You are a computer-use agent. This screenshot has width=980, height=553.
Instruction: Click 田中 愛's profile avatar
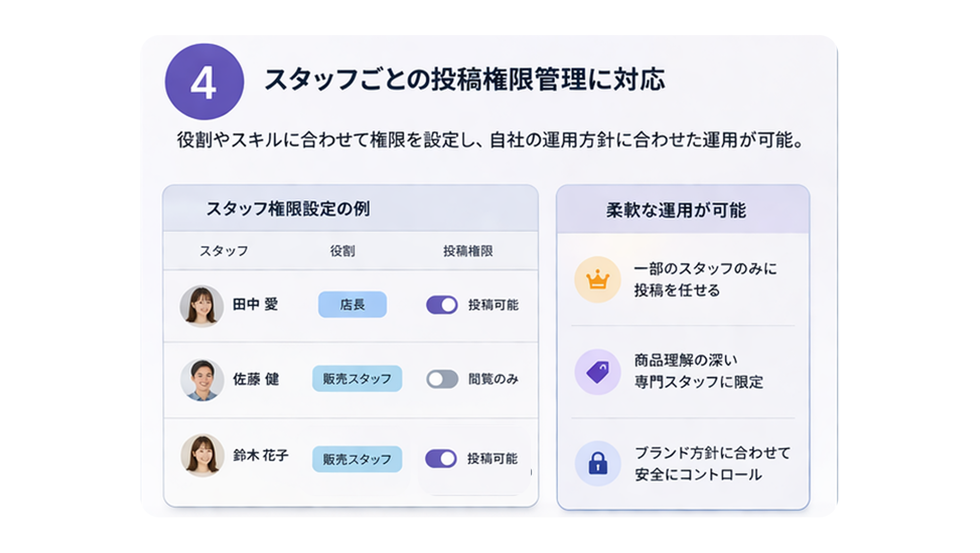(202, 306)
